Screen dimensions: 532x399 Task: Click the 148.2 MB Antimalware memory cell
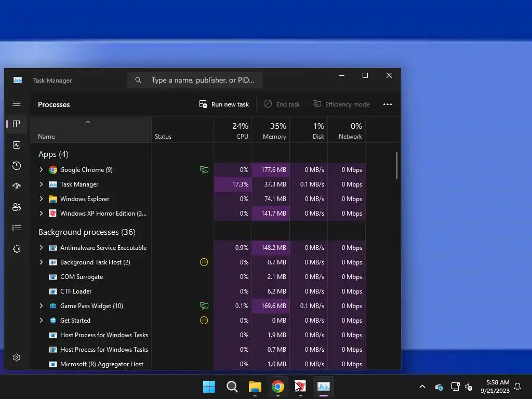coord(271,248)
